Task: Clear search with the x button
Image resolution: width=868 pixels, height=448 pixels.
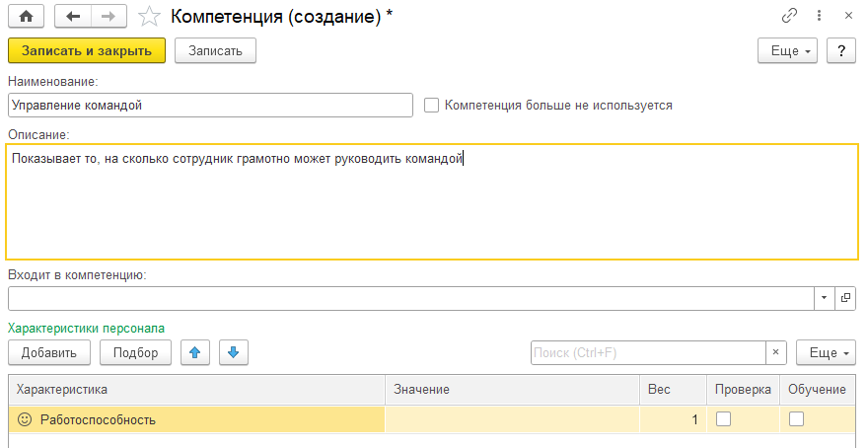Action: [x=776, y=352]
